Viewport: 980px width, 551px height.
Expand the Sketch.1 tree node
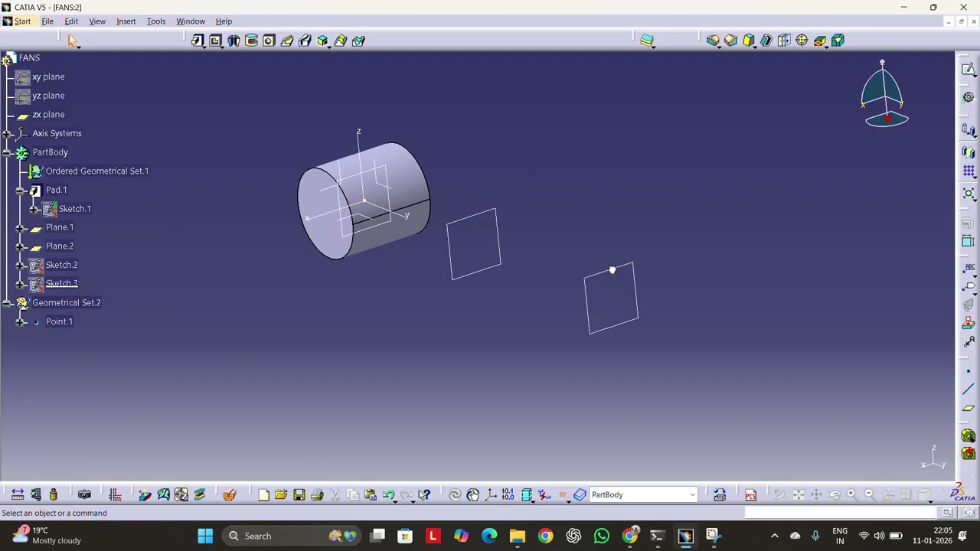pos(33,209)
